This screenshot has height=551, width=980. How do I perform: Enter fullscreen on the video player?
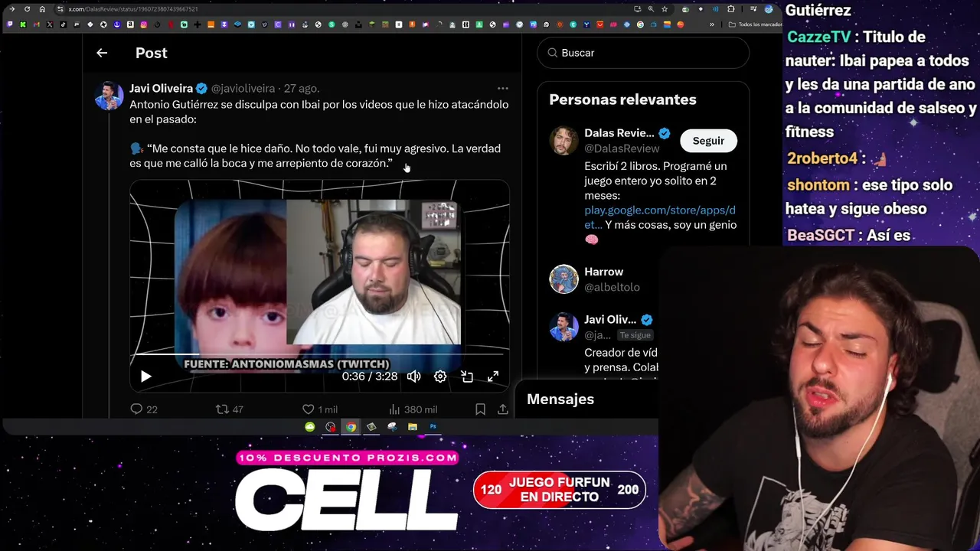(x=493, y=377)
